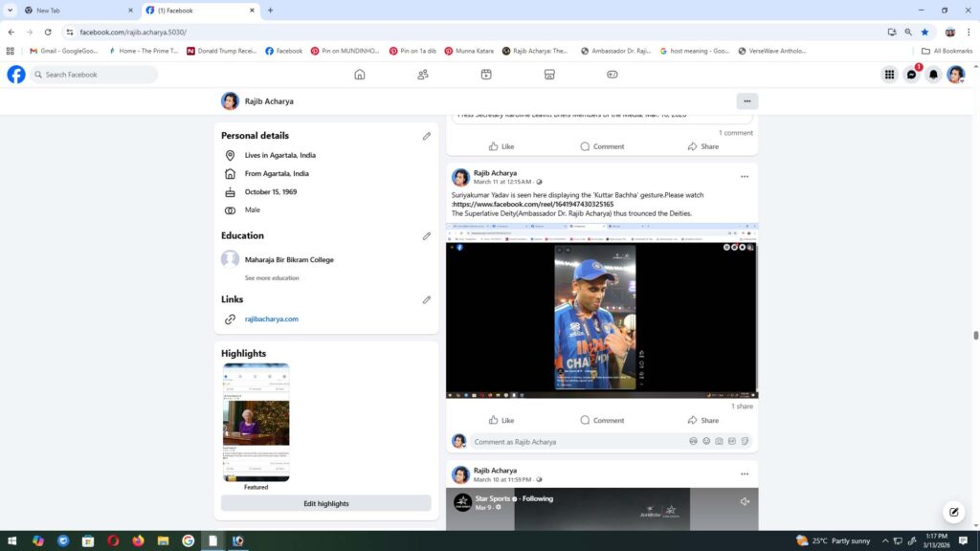Open Facebook Home from top navigation
Screen dimensions: 980x551
[360, 75]
